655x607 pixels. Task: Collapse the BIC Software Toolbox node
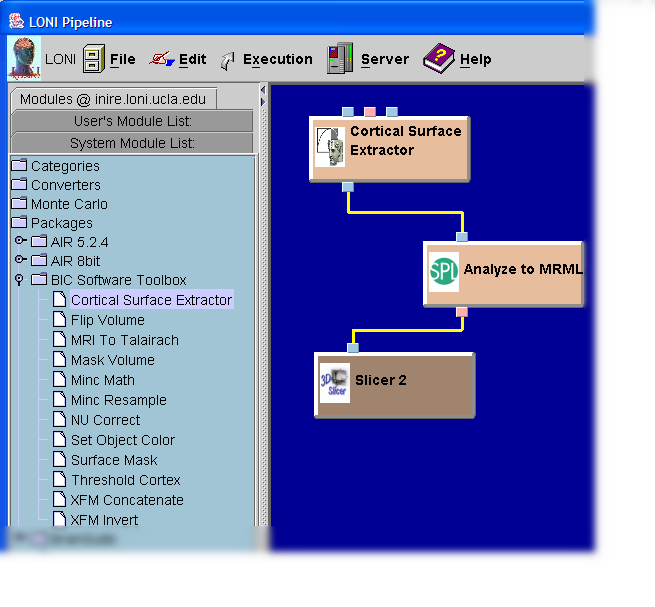coord(19,281)
